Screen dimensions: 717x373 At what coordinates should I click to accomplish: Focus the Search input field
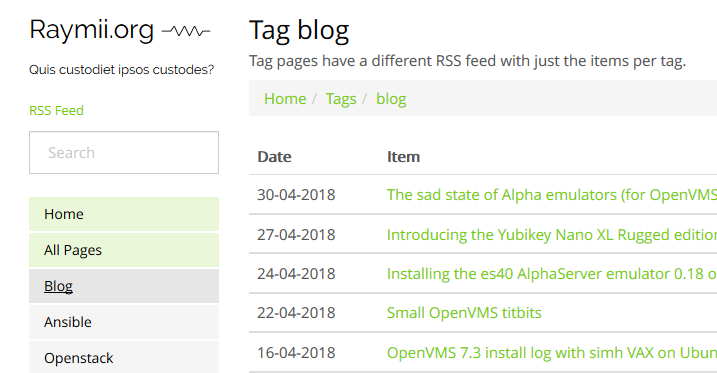pos(124,153)
